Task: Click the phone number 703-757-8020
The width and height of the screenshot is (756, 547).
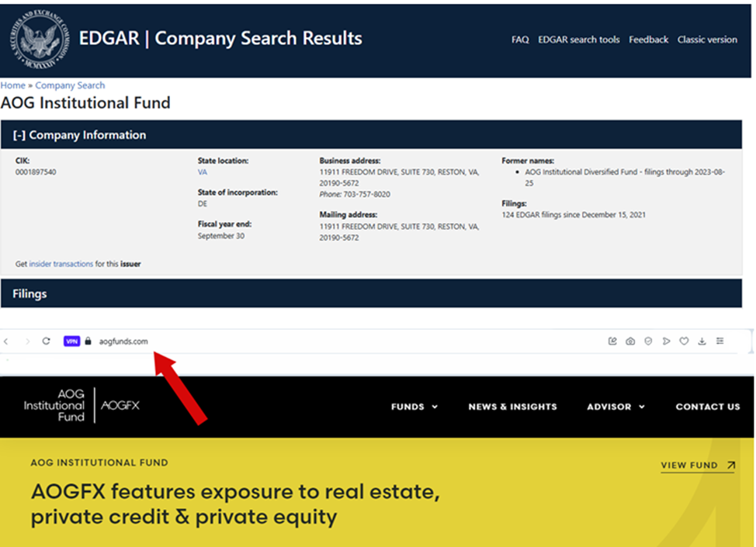Action: [367, 194]
